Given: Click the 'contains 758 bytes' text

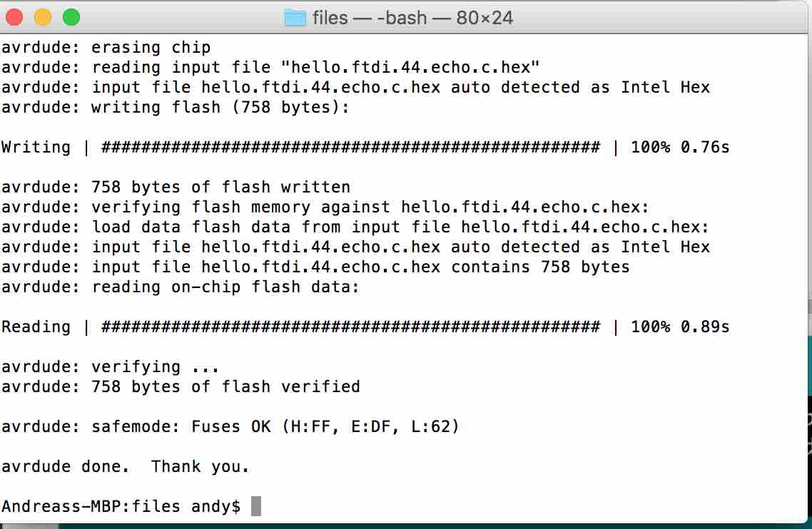Looking at the screenshot, I should pos(540,267).
